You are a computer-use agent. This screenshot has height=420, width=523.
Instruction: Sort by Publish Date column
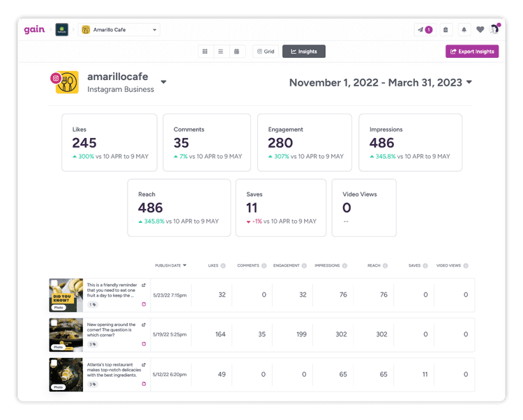171,265
